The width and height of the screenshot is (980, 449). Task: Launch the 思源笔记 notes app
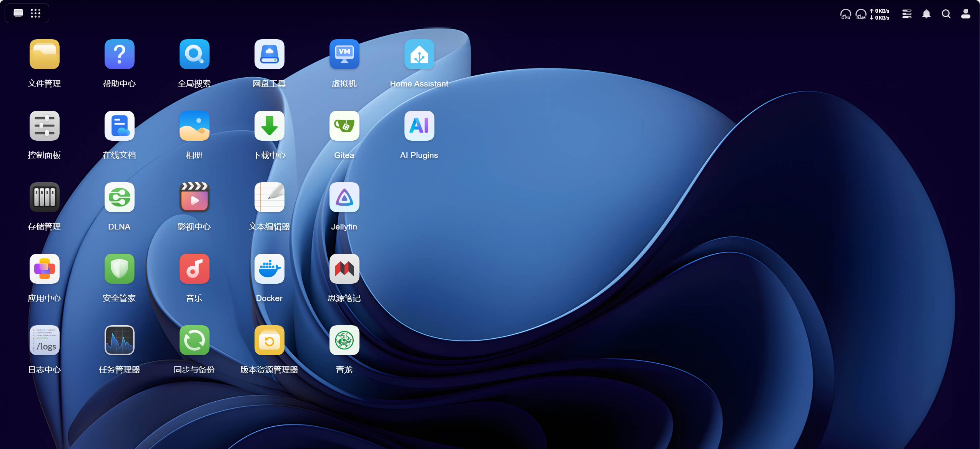tap(344, 269)
